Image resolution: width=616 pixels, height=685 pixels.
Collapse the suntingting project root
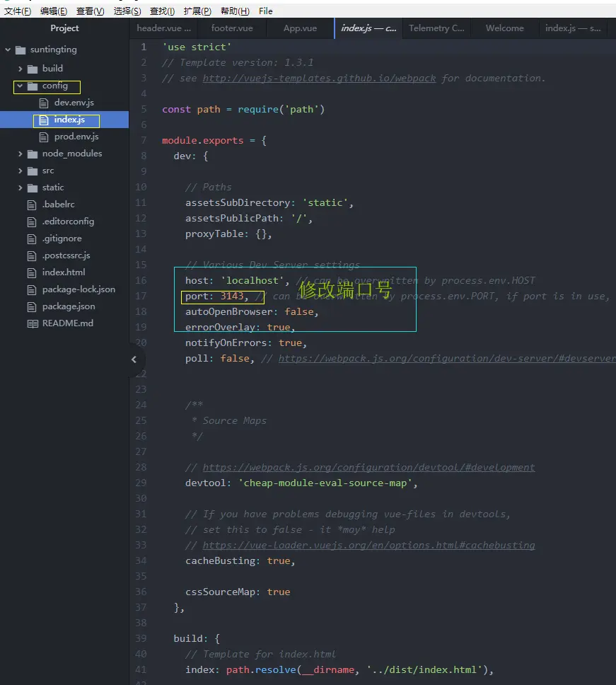(x=8, y=50)
